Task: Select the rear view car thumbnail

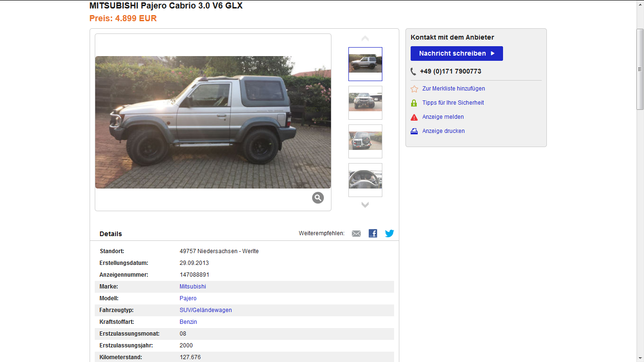Action: (x=365, y=141)
